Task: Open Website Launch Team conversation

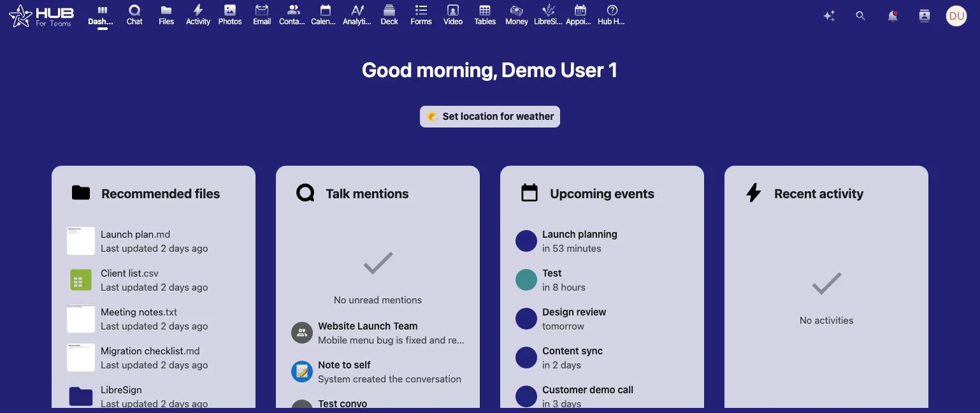Action: pyautogui.click(x=378, y=333)
